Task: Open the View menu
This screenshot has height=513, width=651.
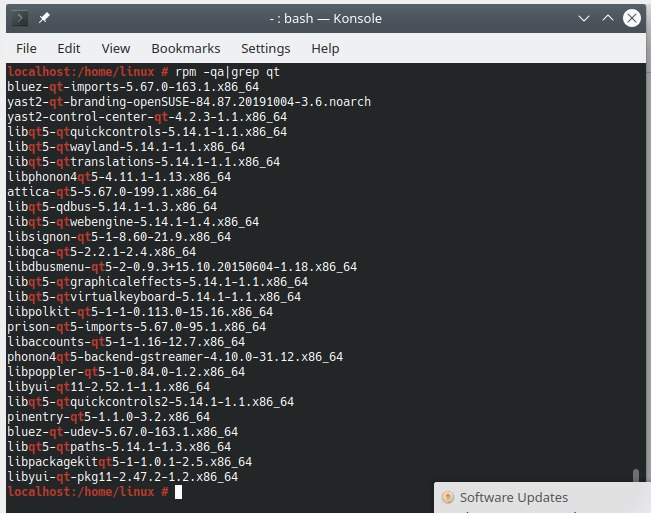Action: (116, 49)
